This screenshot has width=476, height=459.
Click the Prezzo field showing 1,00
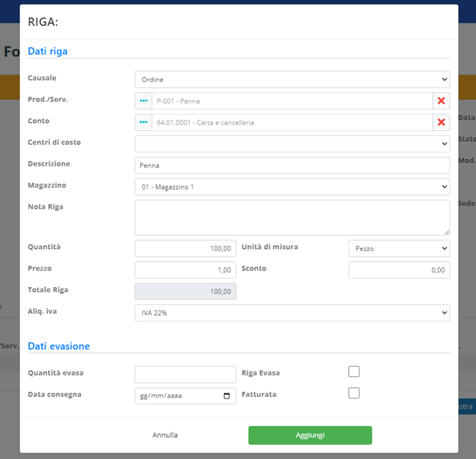pyautogui.click(x=186, y=271)
